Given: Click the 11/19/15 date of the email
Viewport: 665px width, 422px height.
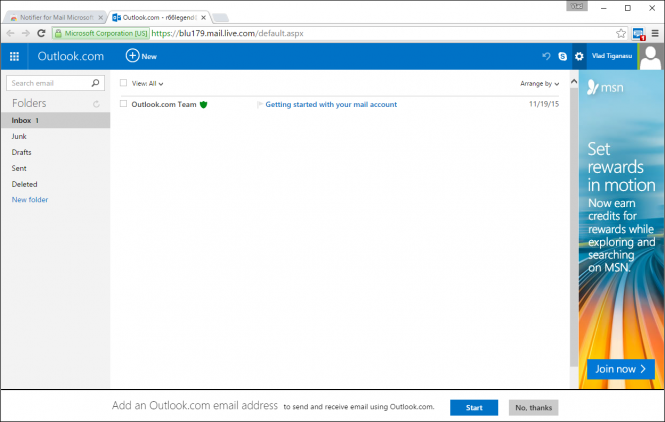Looking at the screenshot, I should pyautogui.click(x=544, y=104).
